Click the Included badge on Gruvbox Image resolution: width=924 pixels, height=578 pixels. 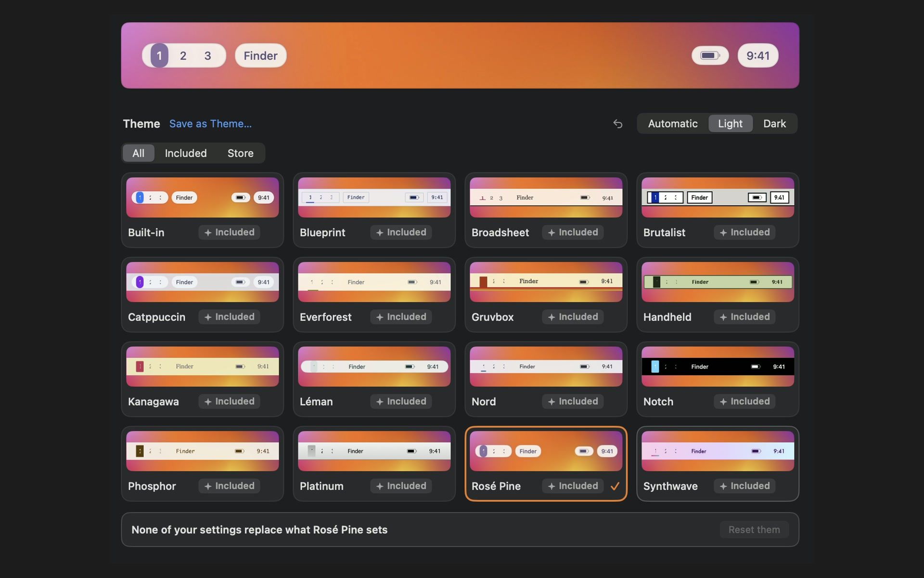(x=573, y=317)
